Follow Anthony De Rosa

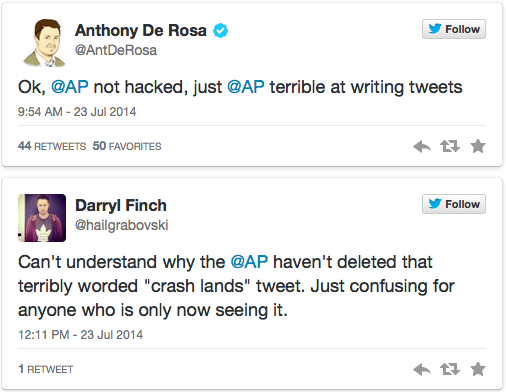coord(454,29)
